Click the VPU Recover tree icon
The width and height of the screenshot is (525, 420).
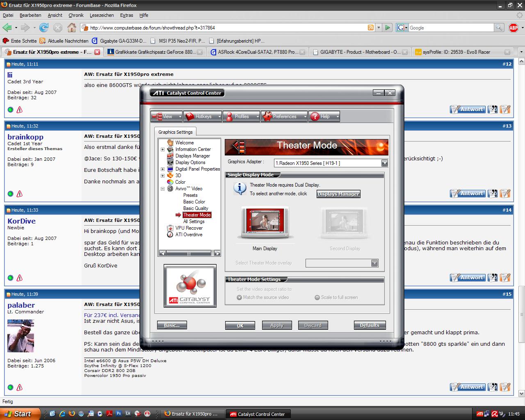[x=170, y=228]
